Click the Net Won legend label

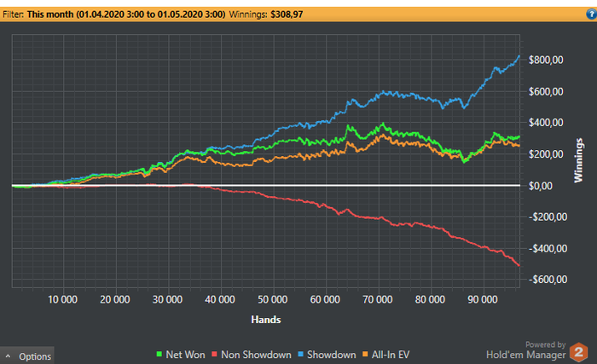pos(185,355)
